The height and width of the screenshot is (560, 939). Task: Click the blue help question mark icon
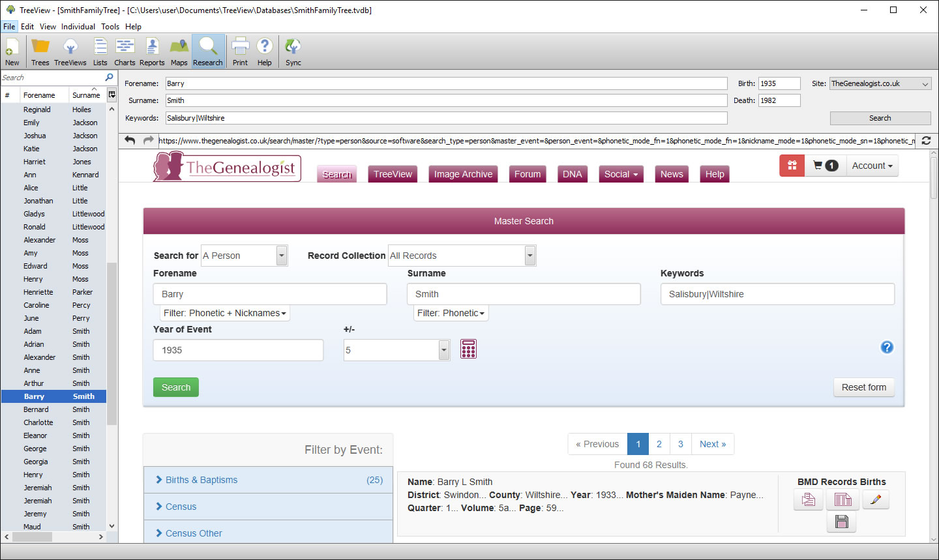(887, 347)
